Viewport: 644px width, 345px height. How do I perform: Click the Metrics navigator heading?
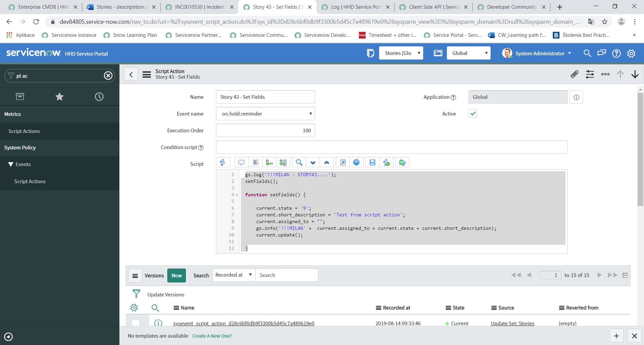tap(12, 114)
